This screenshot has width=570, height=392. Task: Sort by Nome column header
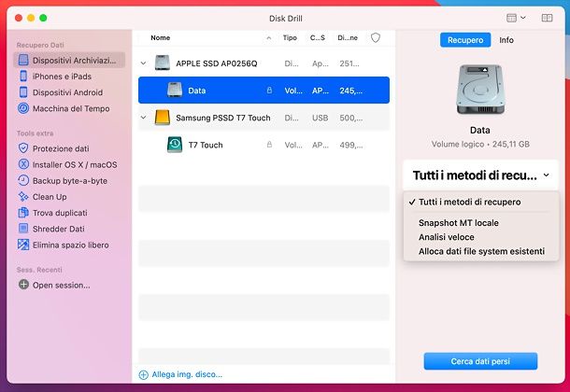click(x=161, y=37)
